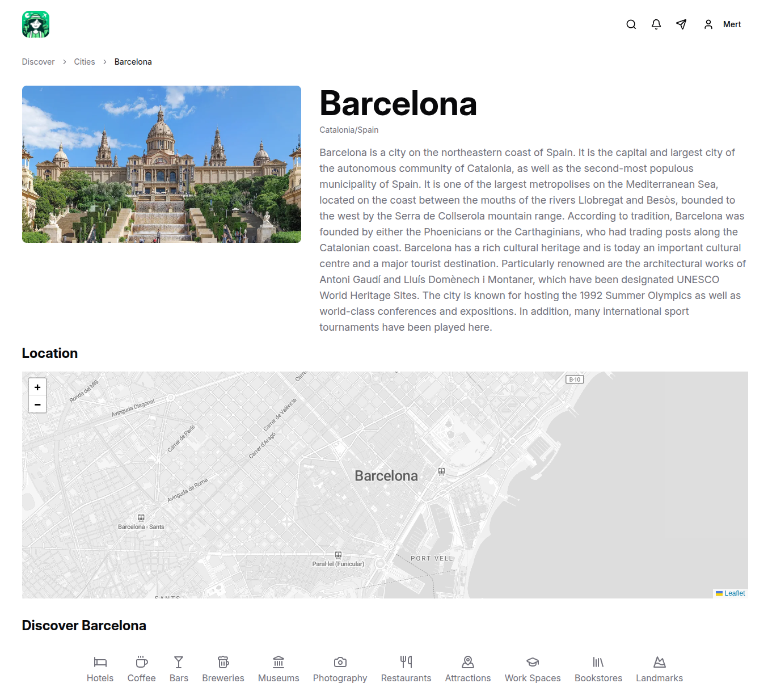Select the Breweries beer mug icon
Viewport: 768px width, 700px height.
pyautogui.click(x=223, y=662)
